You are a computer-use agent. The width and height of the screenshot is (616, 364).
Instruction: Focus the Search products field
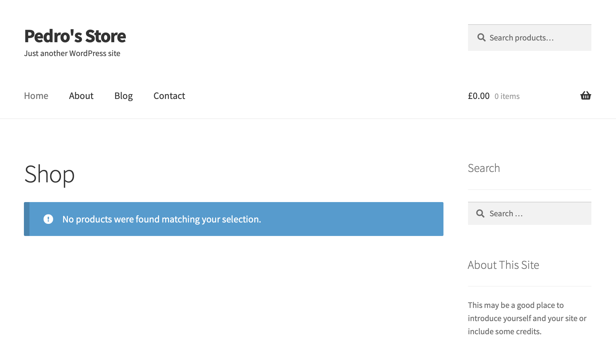click(537, 38)
